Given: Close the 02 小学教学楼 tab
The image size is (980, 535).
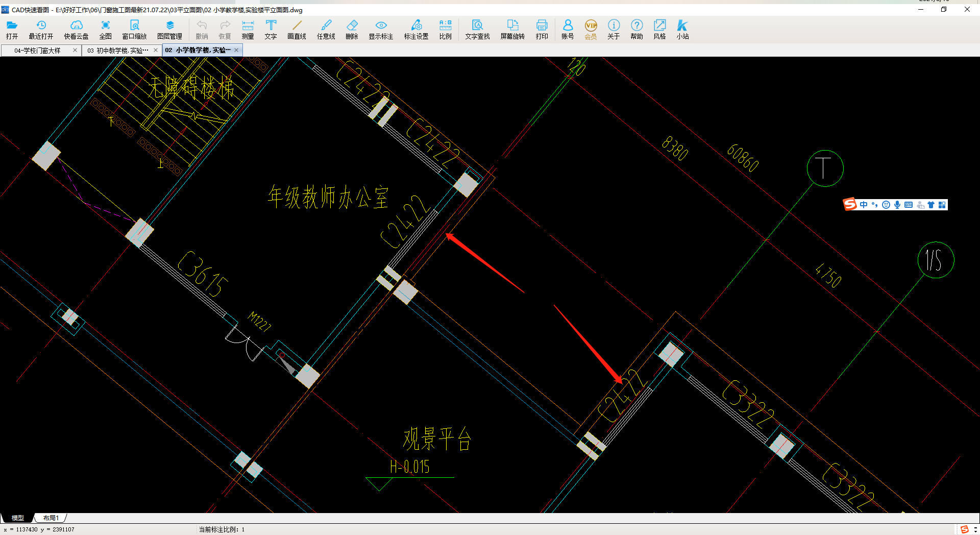Looking at the screenshot, I should point(236,50).
